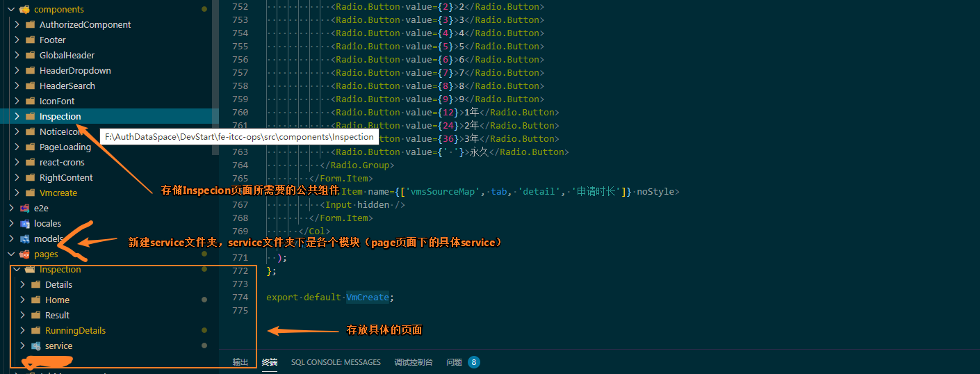Collapse the components folder chevron

click(11, 9)
